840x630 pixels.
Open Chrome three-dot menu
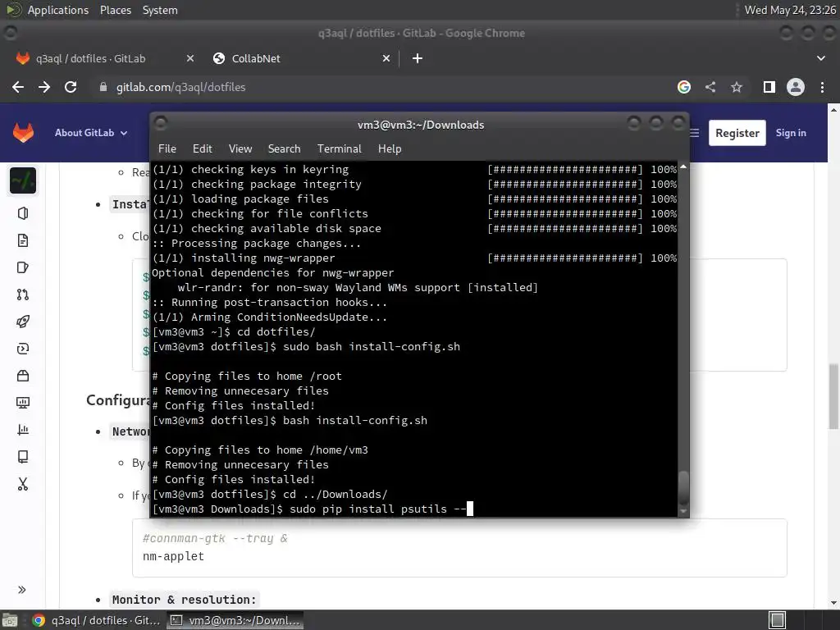coord(822,87)
